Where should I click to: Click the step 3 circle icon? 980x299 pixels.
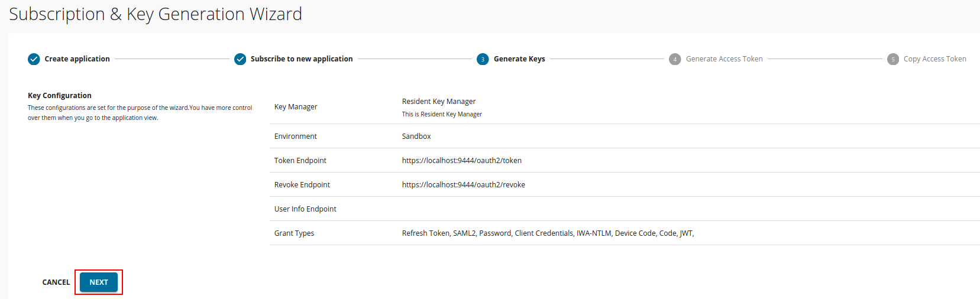(483, 59)
